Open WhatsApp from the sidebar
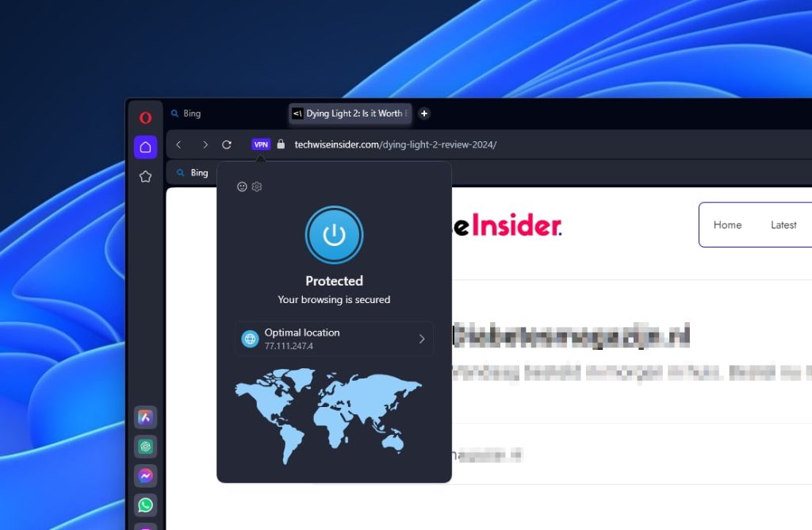The width and height of the screenshot is (812, 530). [145, 505]
